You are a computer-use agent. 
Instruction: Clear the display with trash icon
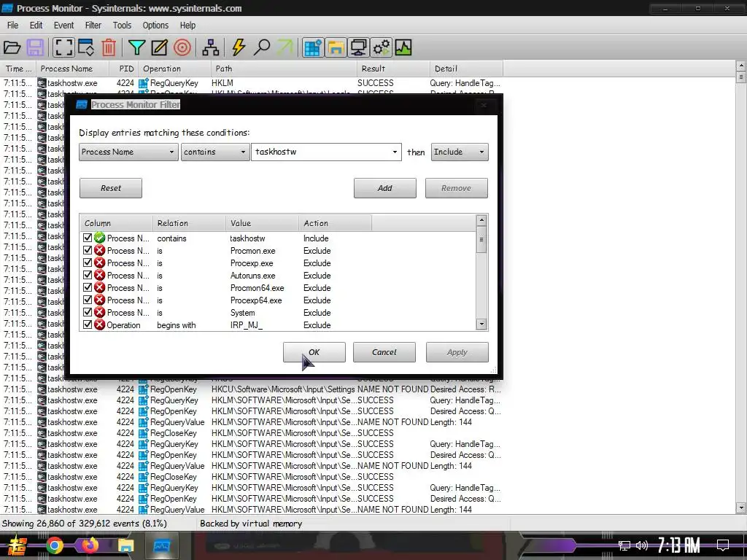109,47
